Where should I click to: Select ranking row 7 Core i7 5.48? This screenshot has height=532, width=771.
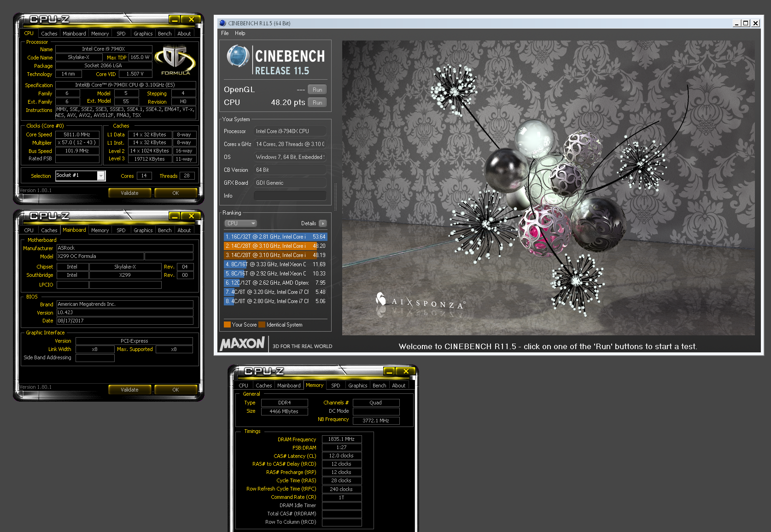pos(275,292)
